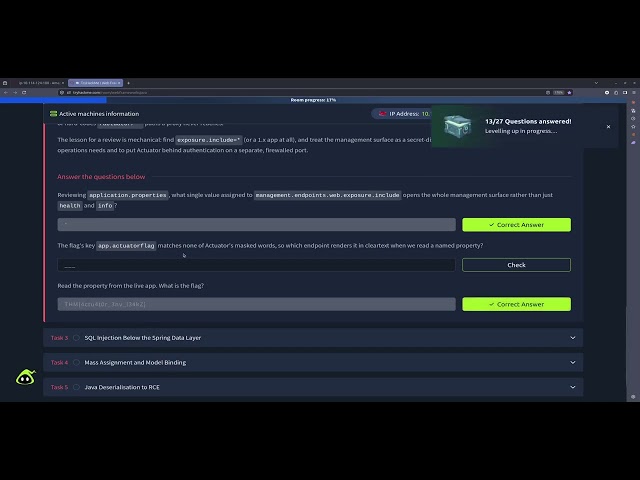The height and width of the screenshot is (480, 640).
Task: Click the browser address bar URL
Action: point(110,93)
